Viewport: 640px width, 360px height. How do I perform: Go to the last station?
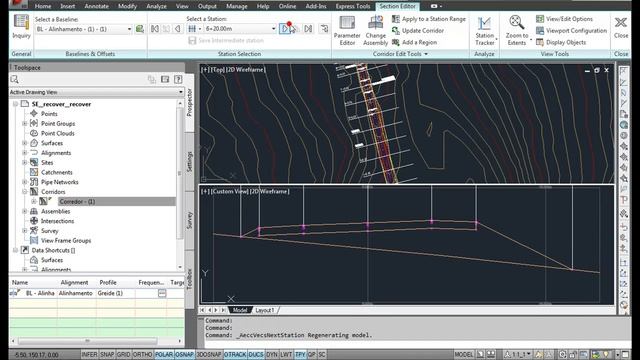click(x=308, y=29)
